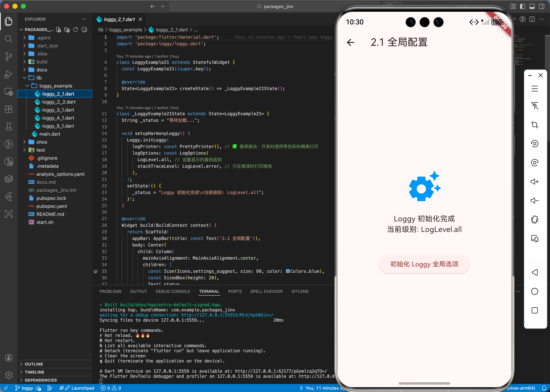This screenshot has width=550, height=392.
Task: Refresh the Explorer file tree
Action: pos(76,30)
